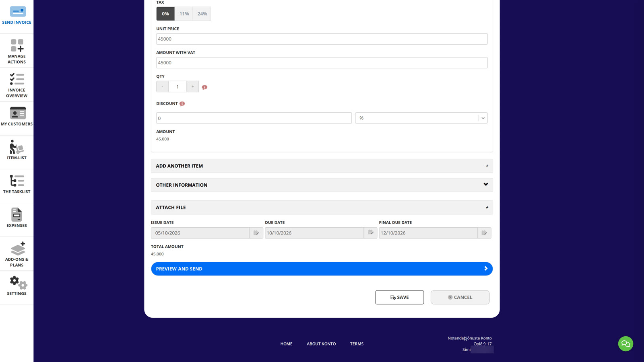Image resolution: width=644 pixels, height=362 pixels.
Task: Click the Final Due Date field
Action: point(428,233)
